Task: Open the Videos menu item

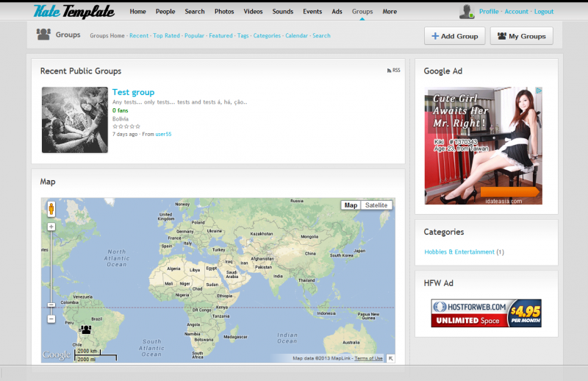Action: [x=253, y=12]
